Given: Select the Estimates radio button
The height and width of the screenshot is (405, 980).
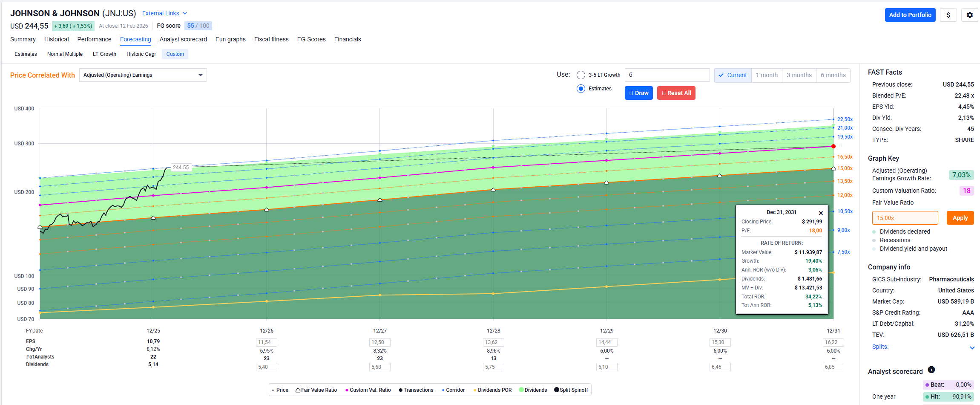Looking at the screenshot, I should point(581,89).
